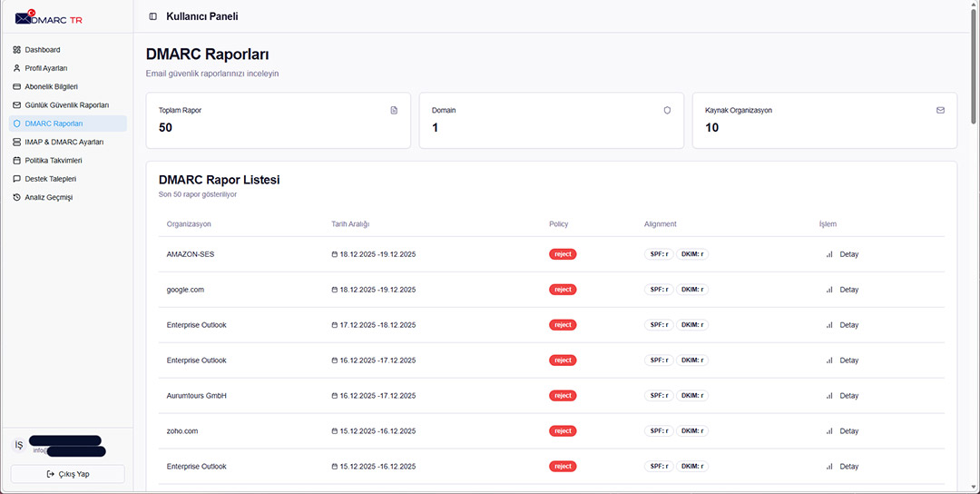Viewport: 980px width, 494px height.
Task: Go to Profil Ayarları
Action: pos(45,68)
